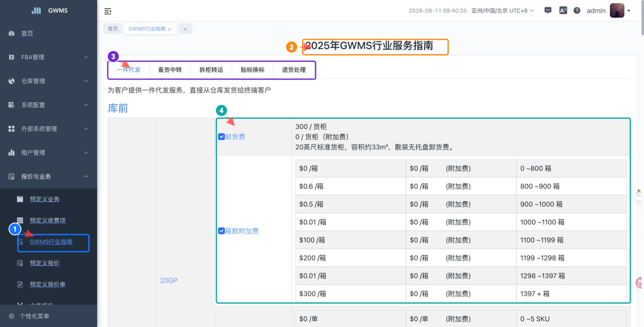Viewport: 644px width, 327px height.
Task: Click the 报价与业务 sidebar icon
Action: click(x=12, y=176)
